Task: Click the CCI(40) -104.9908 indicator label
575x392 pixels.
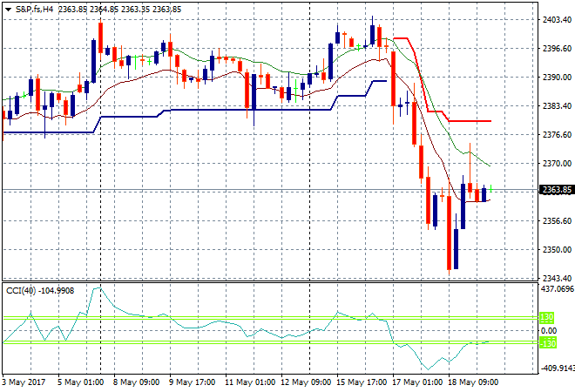Action: (40, 291)
